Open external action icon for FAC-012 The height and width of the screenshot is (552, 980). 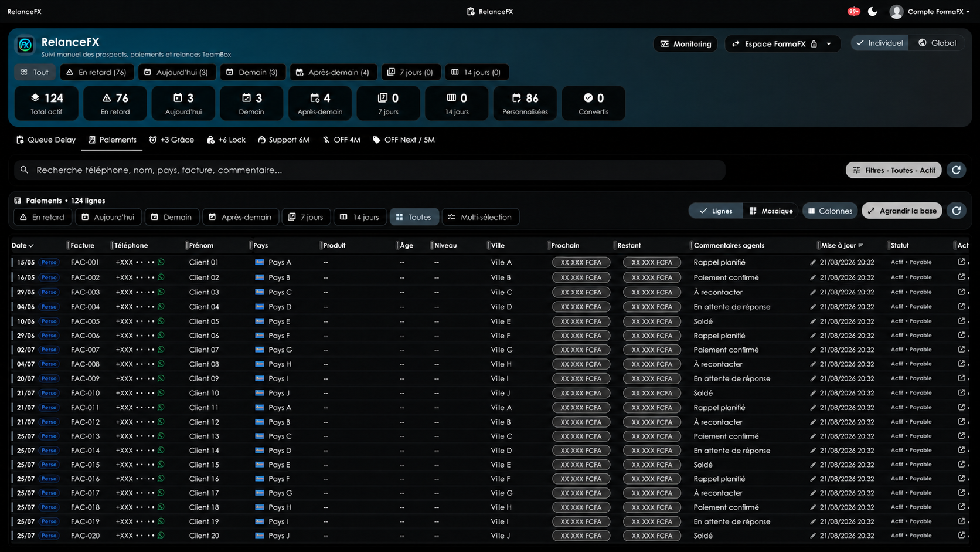click(961, 421)
